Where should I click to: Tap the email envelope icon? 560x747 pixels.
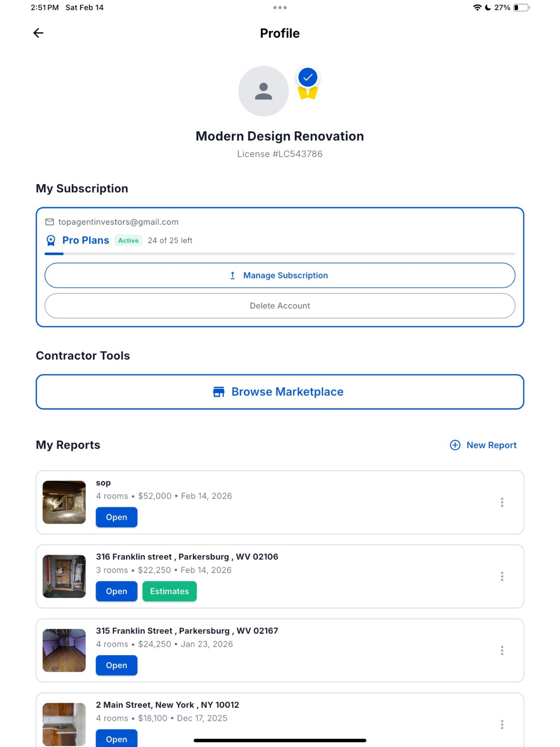50,222
